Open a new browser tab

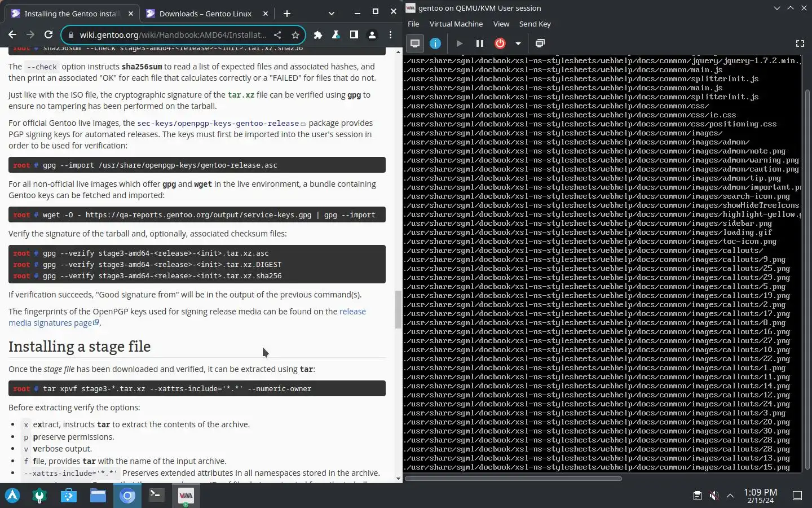[287, 14]
